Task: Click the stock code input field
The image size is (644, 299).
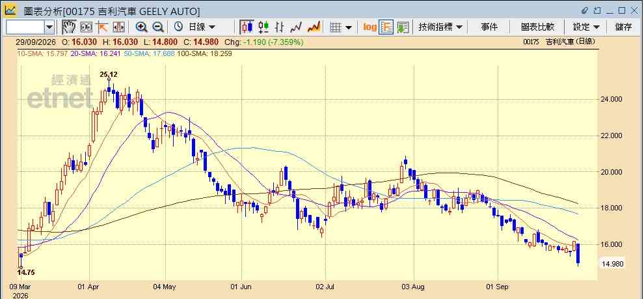Action: click(25, 27)
